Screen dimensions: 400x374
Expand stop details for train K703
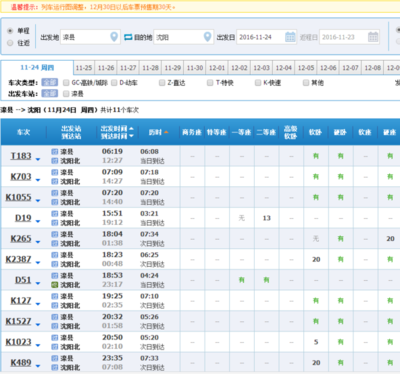tap(38, 180)
